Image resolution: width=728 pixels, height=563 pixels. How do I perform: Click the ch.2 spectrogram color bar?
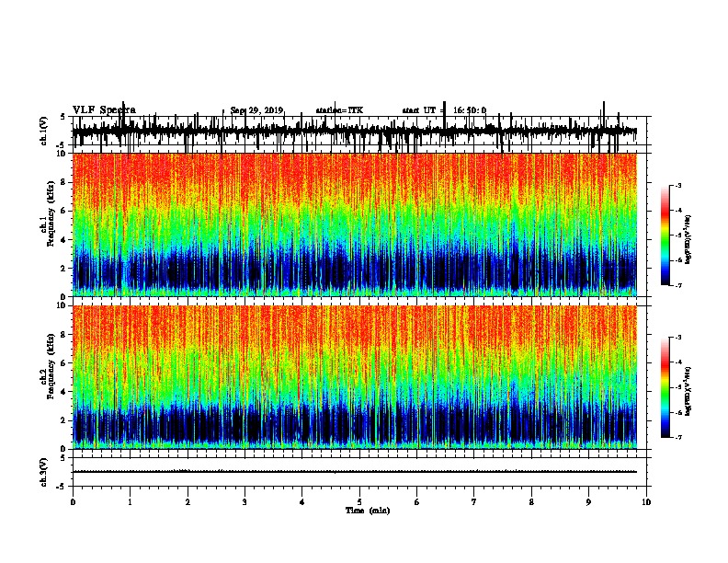[x=665, y=387]
